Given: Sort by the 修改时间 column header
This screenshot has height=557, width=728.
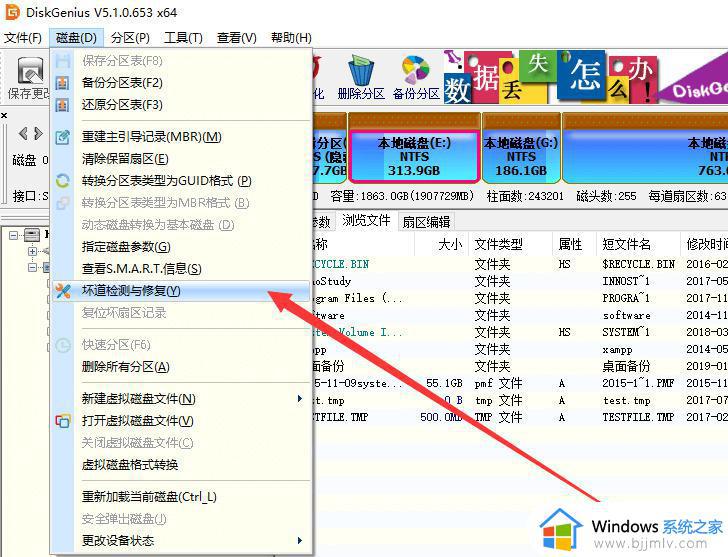Looking at the screenshot, I should pos(705,244).
